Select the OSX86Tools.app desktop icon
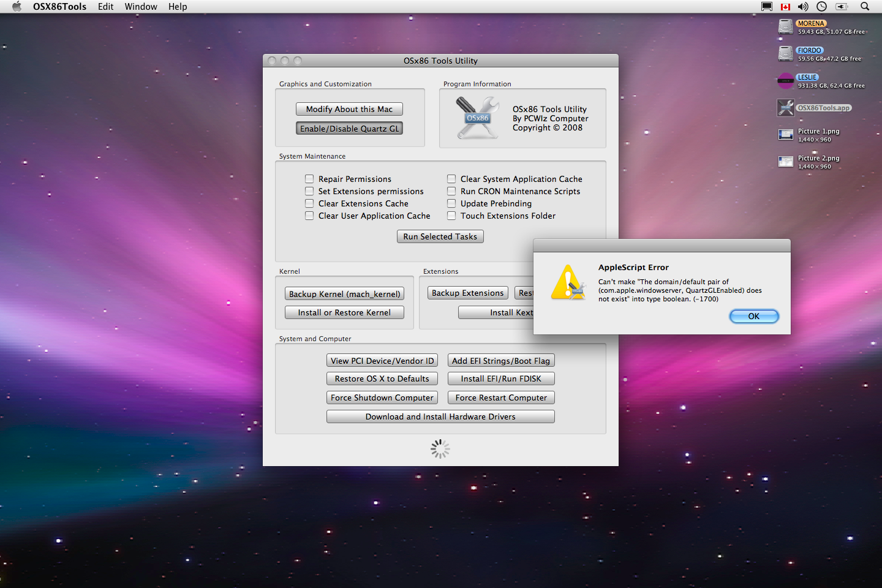Viewport: 882px width, 588px height. [786, 108]
